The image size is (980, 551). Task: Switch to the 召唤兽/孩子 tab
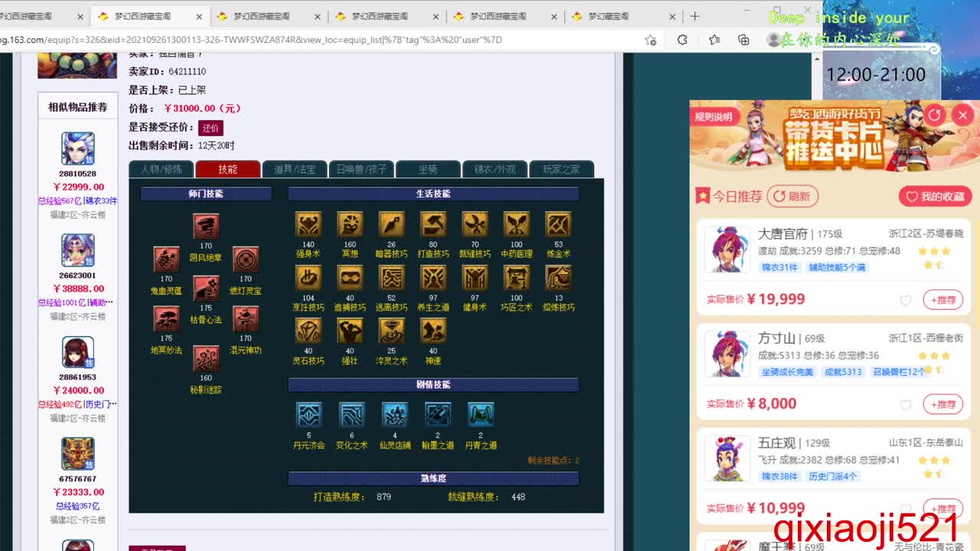click(361, 169)
